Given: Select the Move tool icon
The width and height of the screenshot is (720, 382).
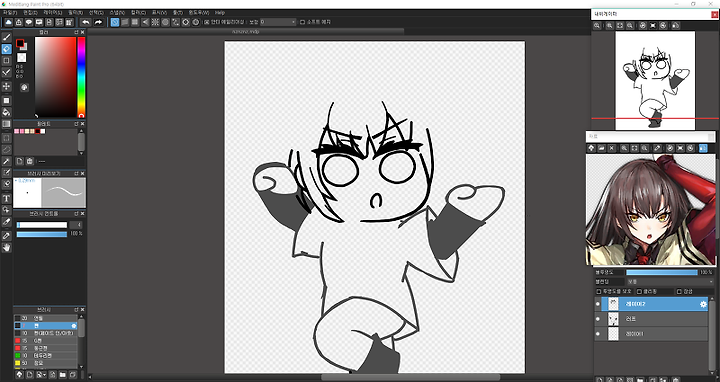Looking at the screenshot, I should coord(6,86).
